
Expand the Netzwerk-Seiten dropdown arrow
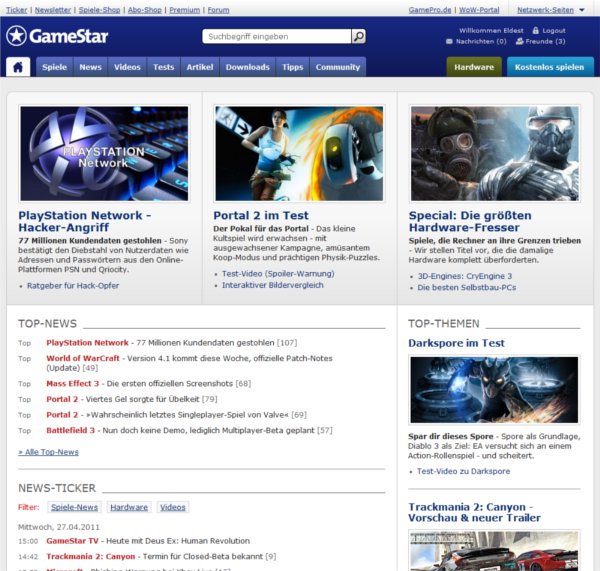coord(582,10)
